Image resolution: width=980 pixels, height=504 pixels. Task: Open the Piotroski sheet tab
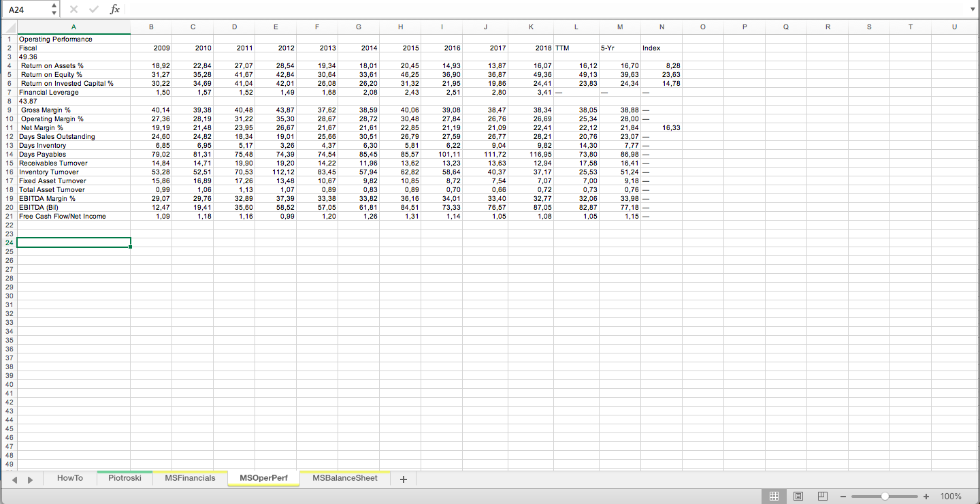pos(125,478)
